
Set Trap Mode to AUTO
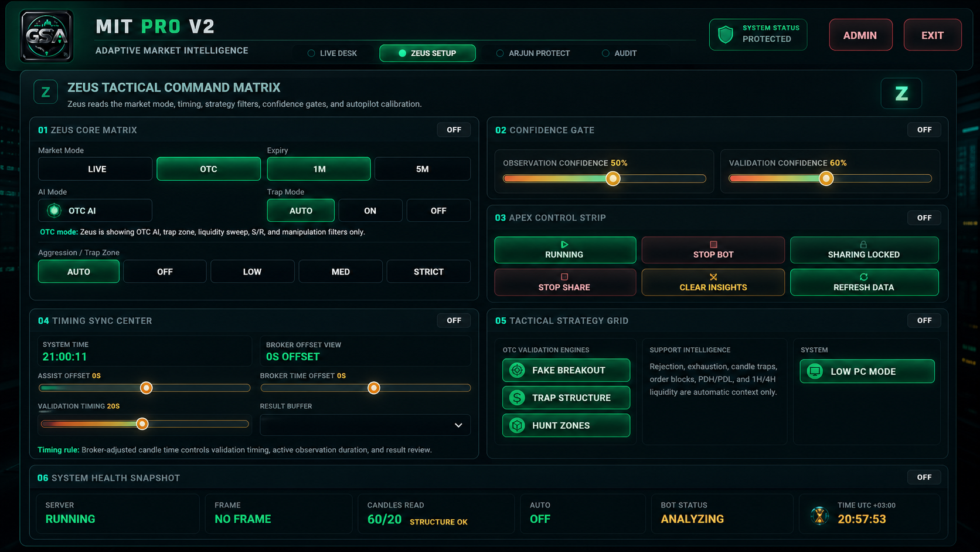click(x=301, y=211)
